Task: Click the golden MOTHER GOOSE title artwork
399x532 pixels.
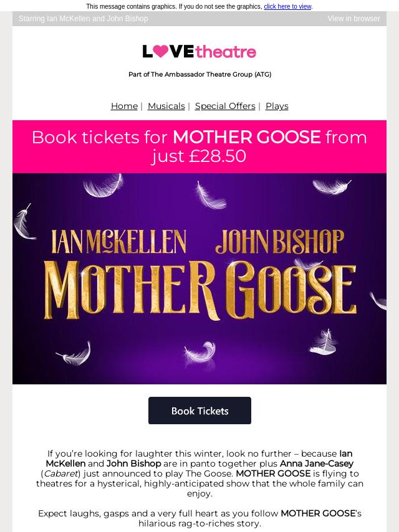Action: pyautogui.click(x=200, y=291)
